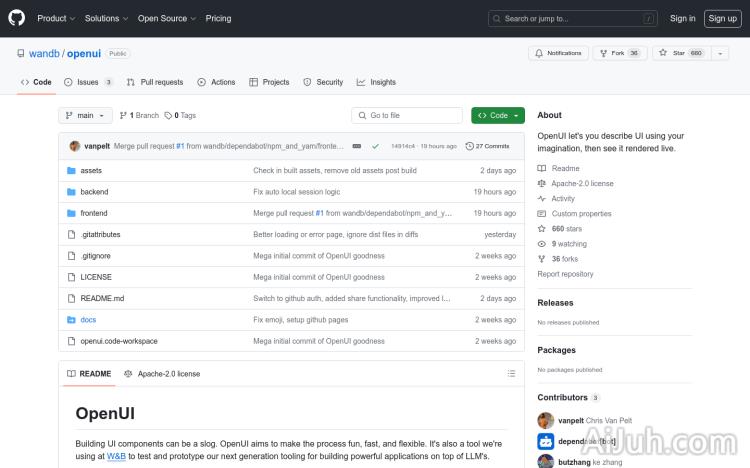Image resolution: width=750 pixels, height=468 pixels.
Task: Click the Go to file search box
Action: 407,115
